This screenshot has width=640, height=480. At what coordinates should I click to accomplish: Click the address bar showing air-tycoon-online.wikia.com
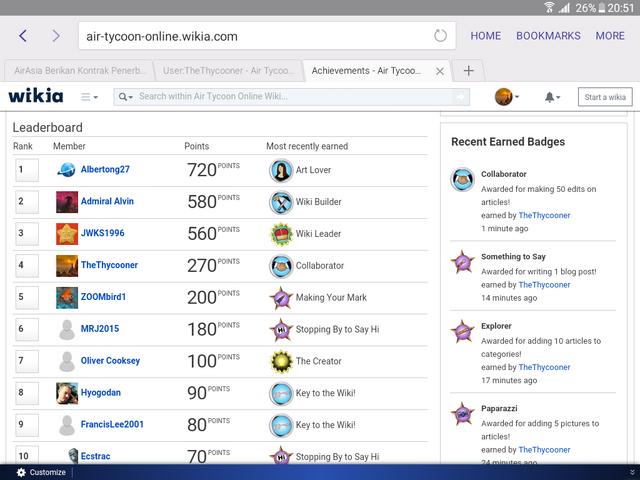click(x=267, y=36)
